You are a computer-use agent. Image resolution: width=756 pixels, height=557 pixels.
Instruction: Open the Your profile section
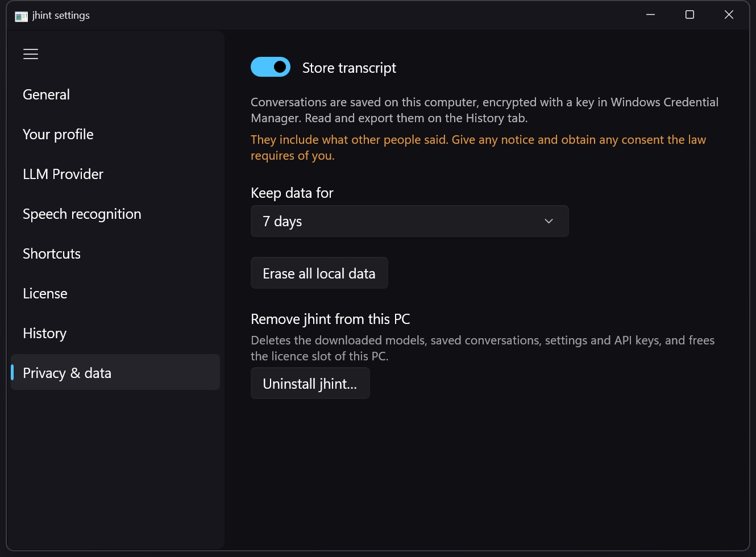115,134
